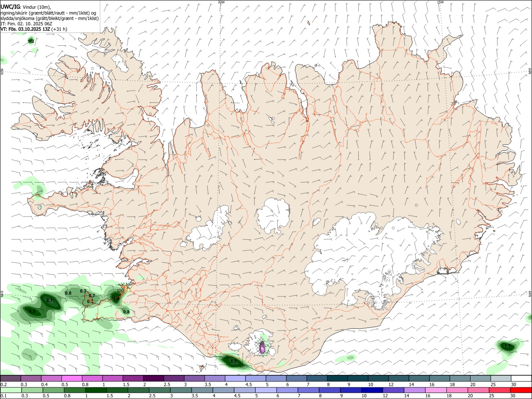Click the '15W' longitude label
The height and width of the screenshot is (399, 532).
click(x=440, y=2)
